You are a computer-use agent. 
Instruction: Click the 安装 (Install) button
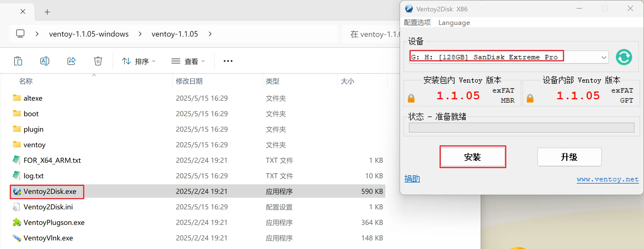(473, 157)
